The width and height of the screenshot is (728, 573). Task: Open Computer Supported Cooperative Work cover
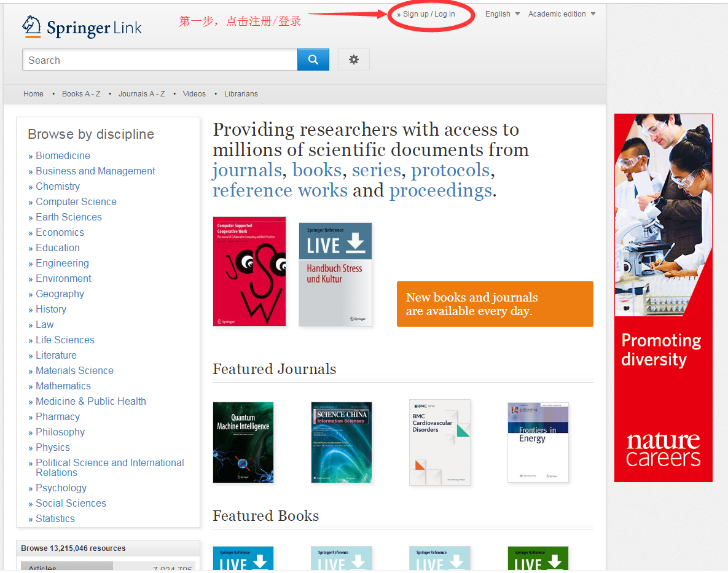(x=249, y=271)
